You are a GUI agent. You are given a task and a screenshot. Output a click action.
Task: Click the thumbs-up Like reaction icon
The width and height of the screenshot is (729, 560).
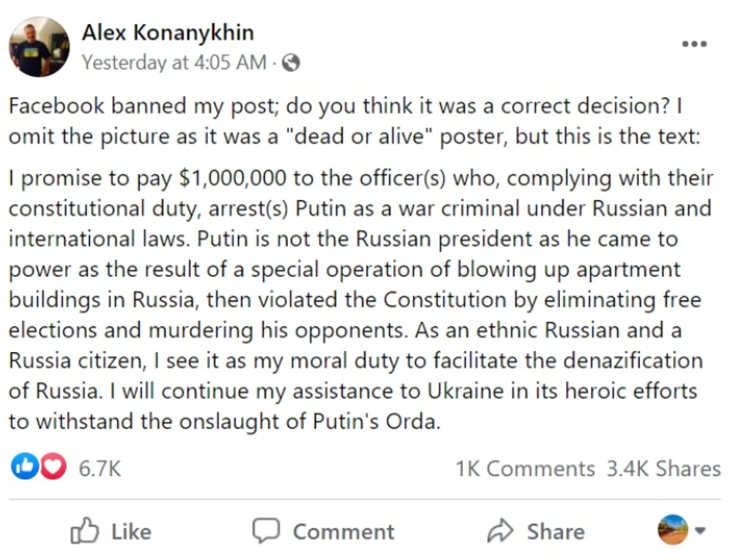point(24,466)
